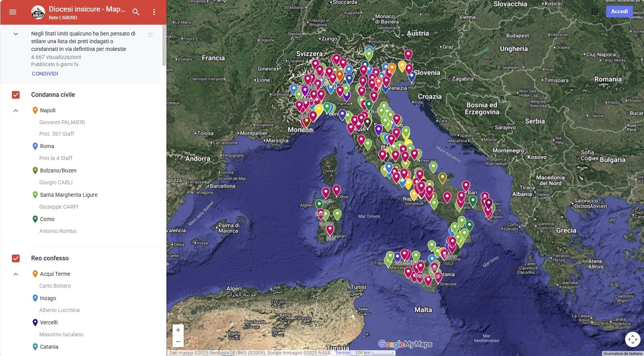Click the search magnifier icon
This screenshot has width=644, height=356.
tap(136, 12)
